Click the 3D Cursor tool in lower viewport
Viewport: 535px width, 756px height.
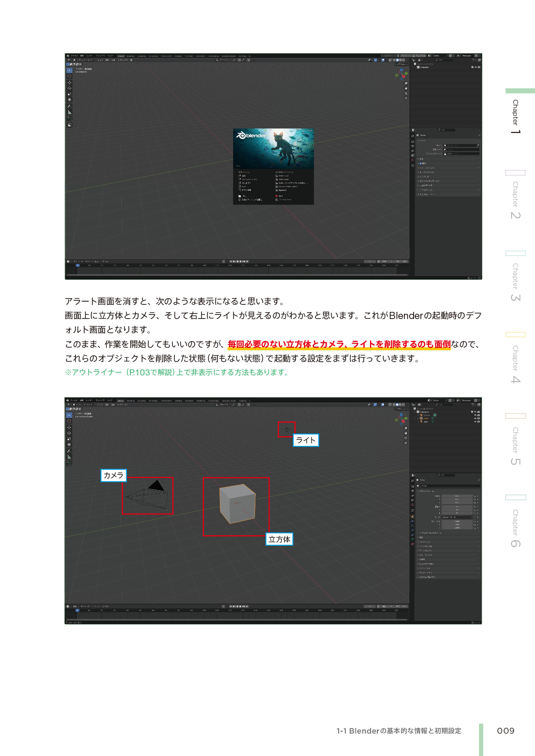69,421
